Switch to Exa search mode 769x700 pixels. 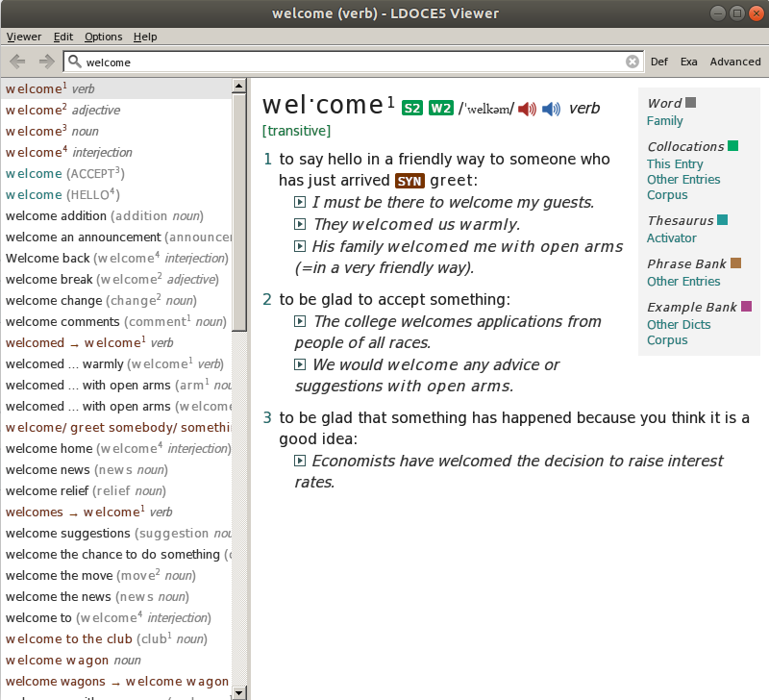(688, 62)
